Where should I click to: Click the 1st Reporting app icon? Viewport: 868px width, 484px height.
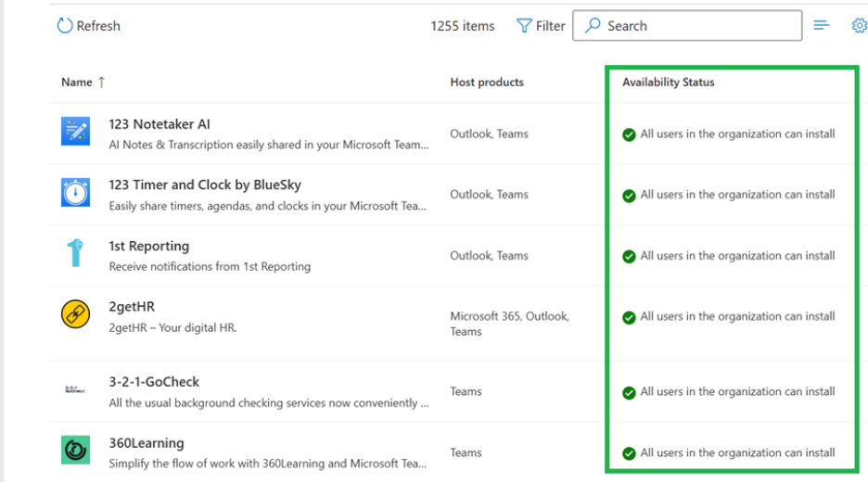tap(75, 253)
